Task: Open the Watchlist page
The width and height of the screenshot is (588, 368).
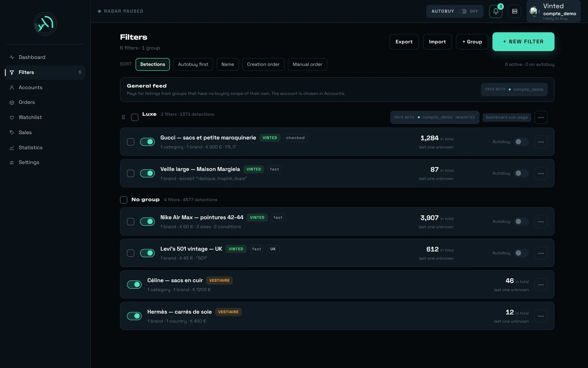Action: 45,117
